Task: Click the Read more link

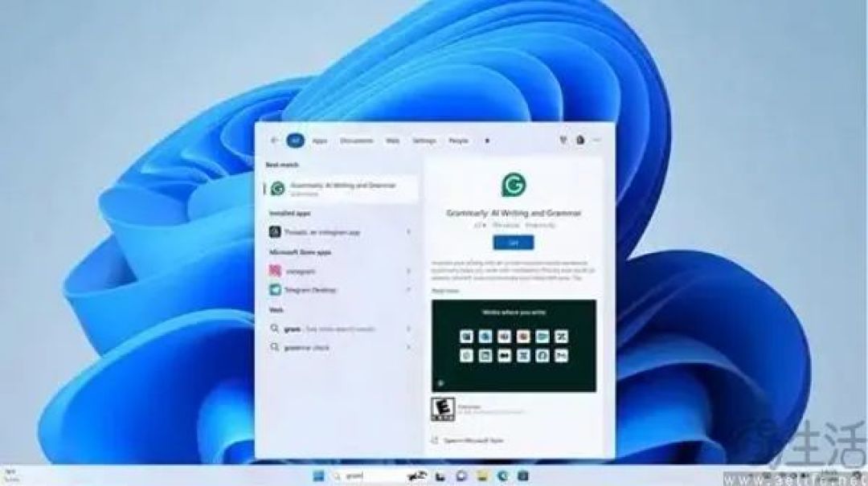Action: tap(445, 291)
